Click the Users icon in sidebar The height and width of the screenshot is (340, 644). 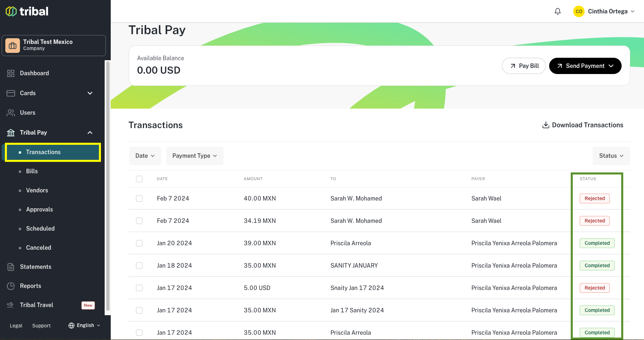(x=11, y=113)
